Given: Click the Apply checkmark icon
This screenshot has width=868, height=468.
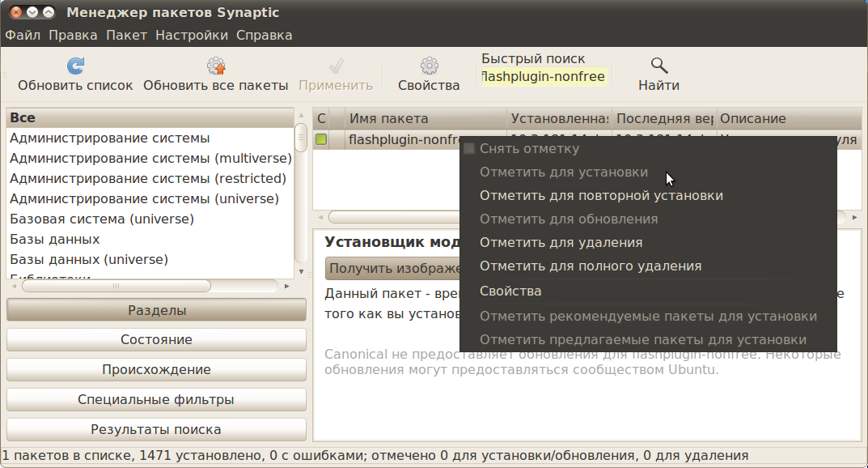Looking at the screenshot, I should tap(336, 66).
